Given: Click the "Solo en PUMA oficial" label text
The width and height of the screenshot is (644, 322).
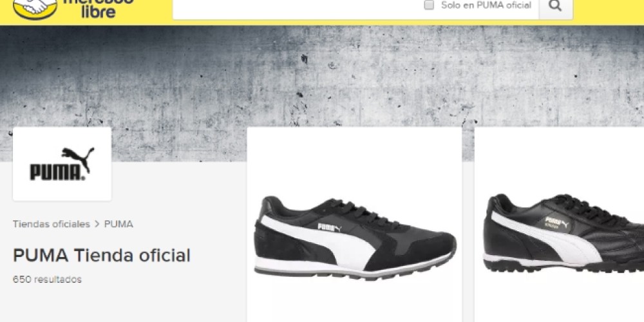Looking at the screenshot, I should [x=486, y=5].
